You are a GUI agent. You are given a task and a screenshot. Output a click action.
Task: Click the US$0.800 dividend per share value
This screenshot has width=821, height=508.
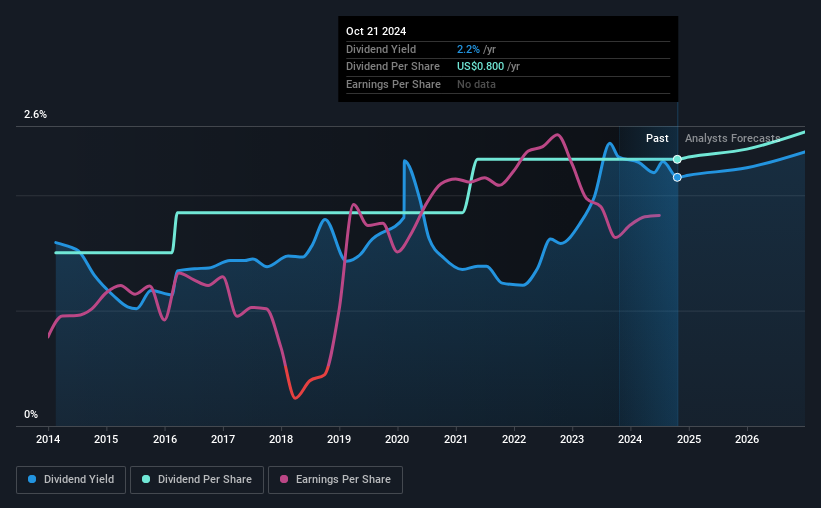pyautogui.click(x=480, y=67)
